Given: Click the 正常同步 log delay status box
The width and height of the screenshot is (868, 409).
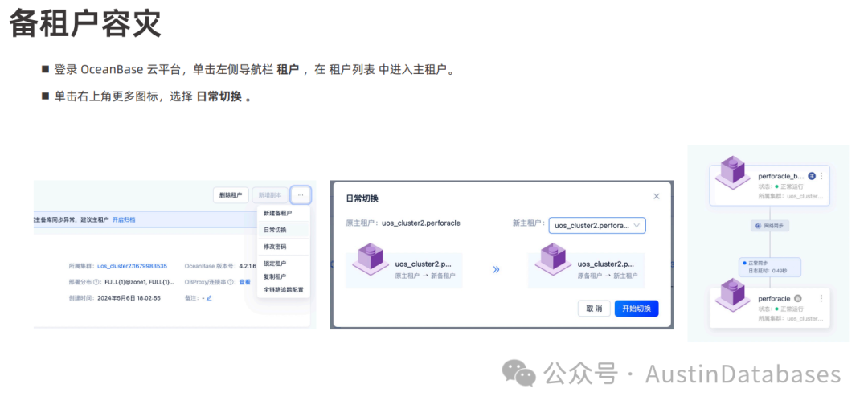Looking at the screenshot, I should point(770,267).
